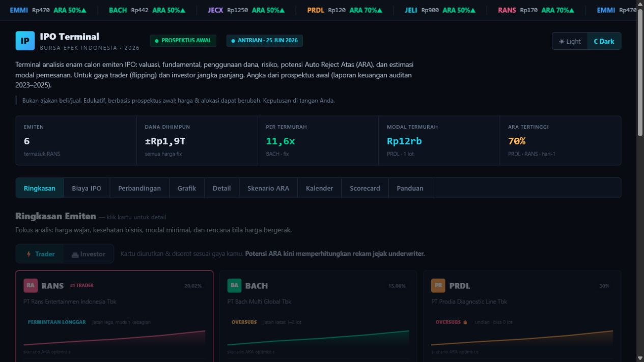
Task: Click the page vertical scrollbar thumb
Action: [640, 72]
